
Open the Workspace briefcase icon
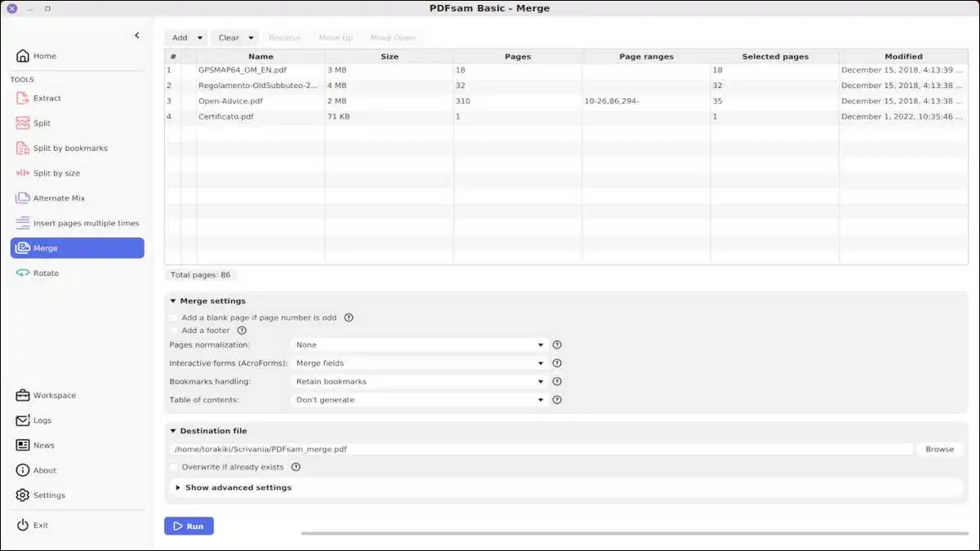pyautogui.click(x=22, y=396)
